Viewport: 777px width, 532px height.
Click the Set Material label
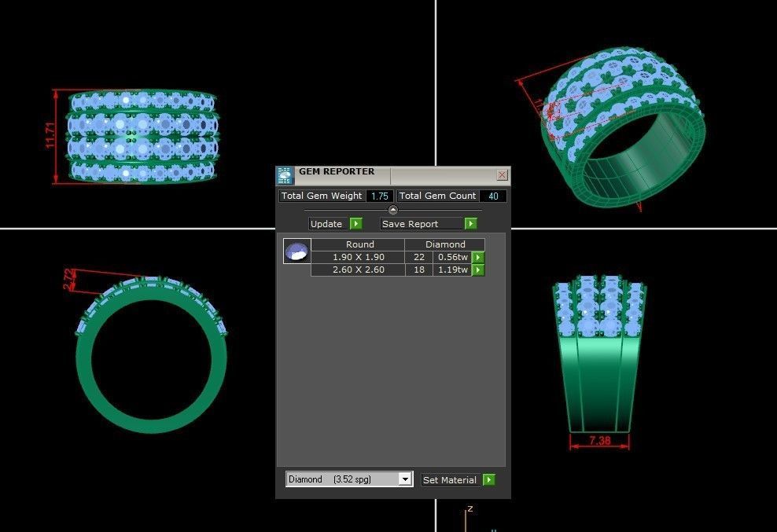pyautogui.click(x=450, y=479)
